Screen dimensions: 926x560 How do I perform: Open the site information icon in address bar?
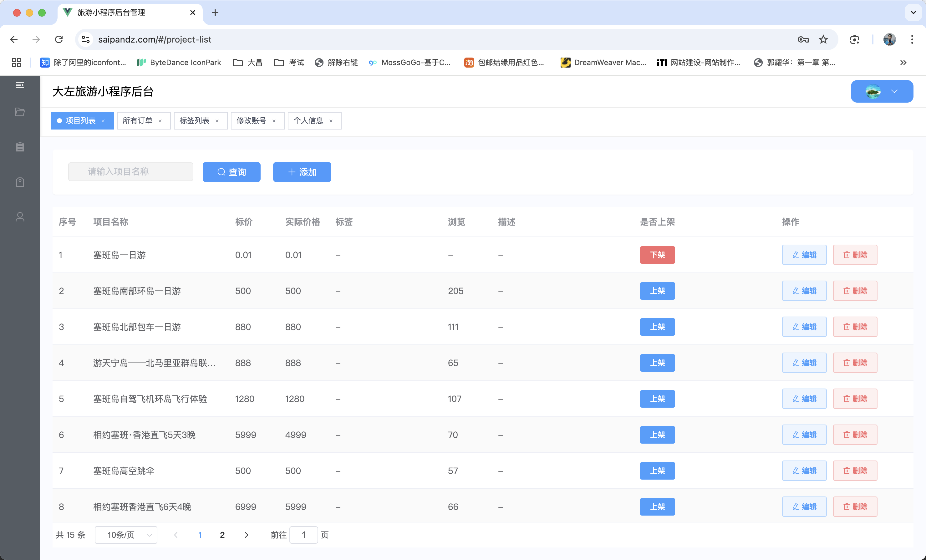click(86, 39)
